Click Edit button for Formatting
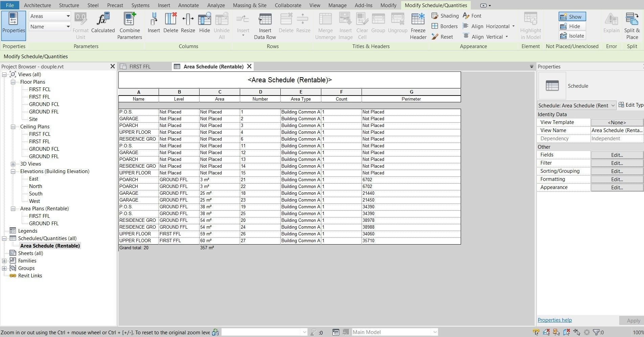Image resolution: width=644 pixels, height=337 pixels. tap(617, 179)
